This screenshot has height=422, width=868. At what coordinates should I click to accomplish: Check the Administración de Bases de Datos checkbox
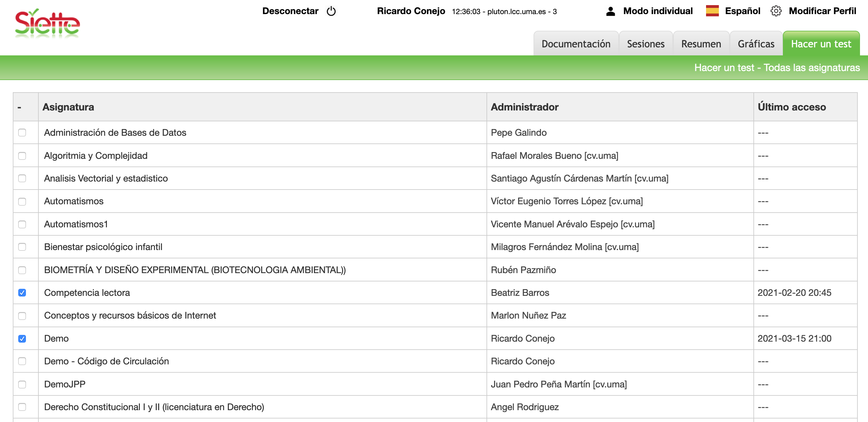coord(22,133)
